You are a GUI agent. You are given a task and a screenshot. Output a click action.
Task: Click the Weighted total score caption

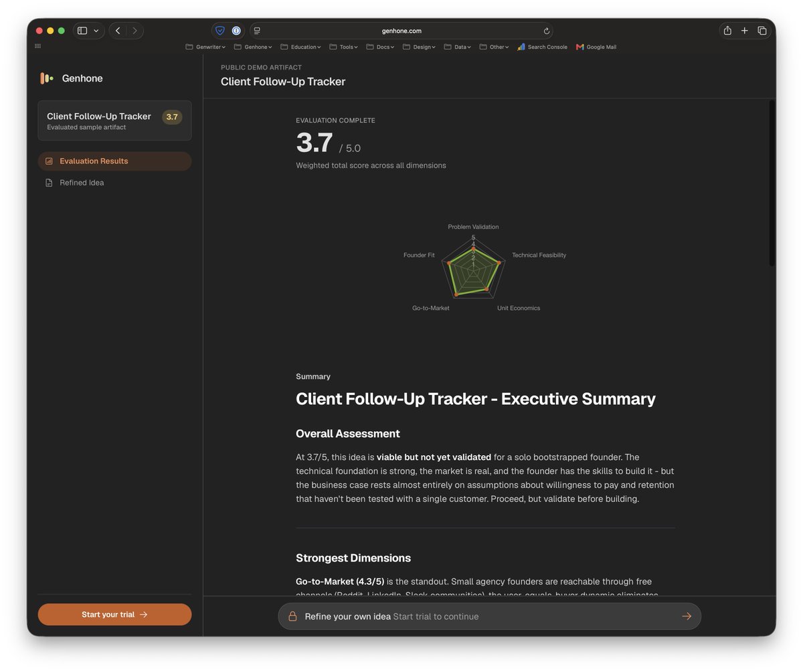(371, 165)
